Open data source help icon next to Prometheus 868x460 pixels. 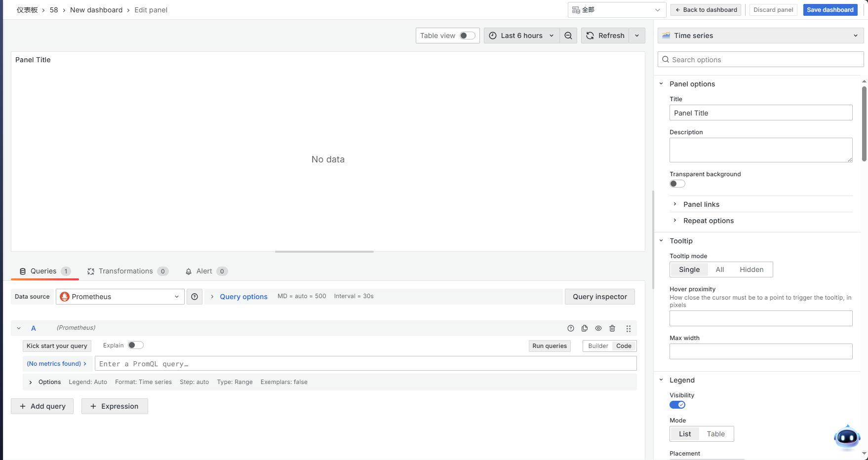point(195,297)
